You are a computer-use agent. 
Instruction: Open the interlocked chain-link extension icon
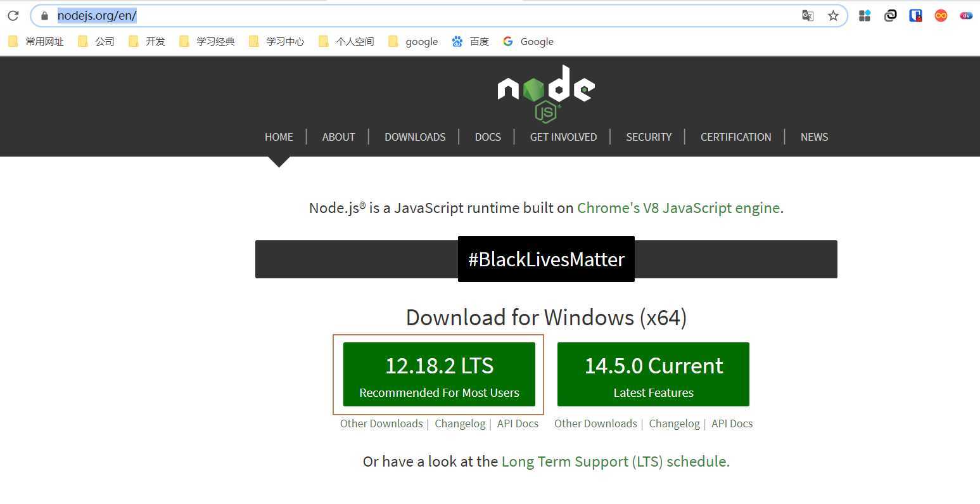(x=890, y=16)
